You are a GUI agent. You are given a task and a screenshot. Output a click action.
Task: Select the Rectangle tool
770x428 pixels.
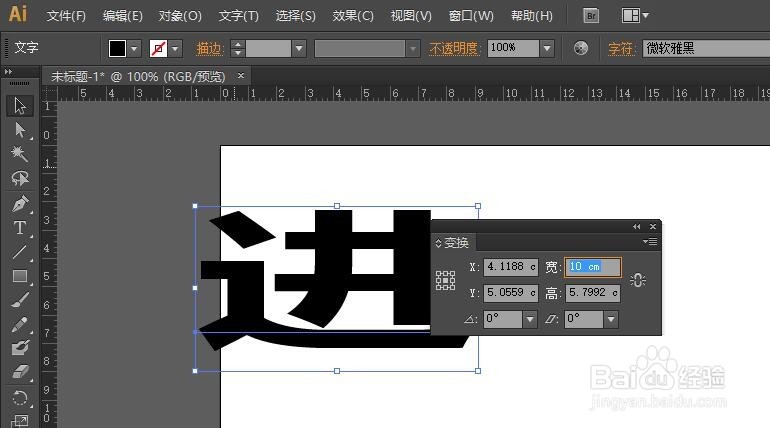click(20, 276)
